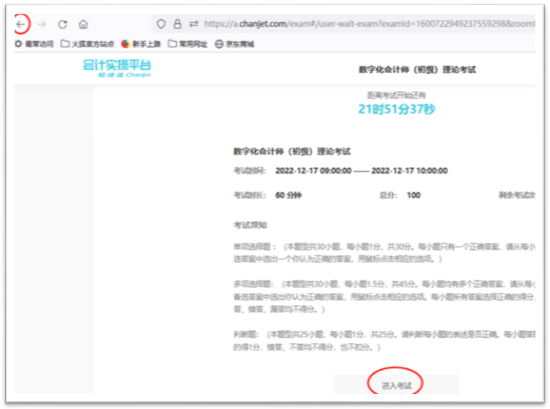
Task: Click the bold exam name above the exam time
Action: (292, 151)
